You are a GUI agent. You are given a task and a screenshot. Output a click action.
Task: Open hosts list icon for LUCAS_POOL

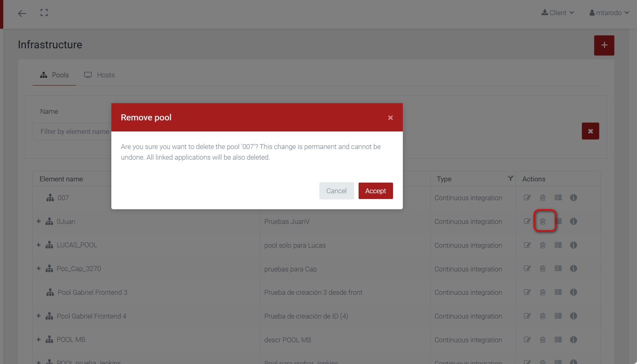(558, 245)
